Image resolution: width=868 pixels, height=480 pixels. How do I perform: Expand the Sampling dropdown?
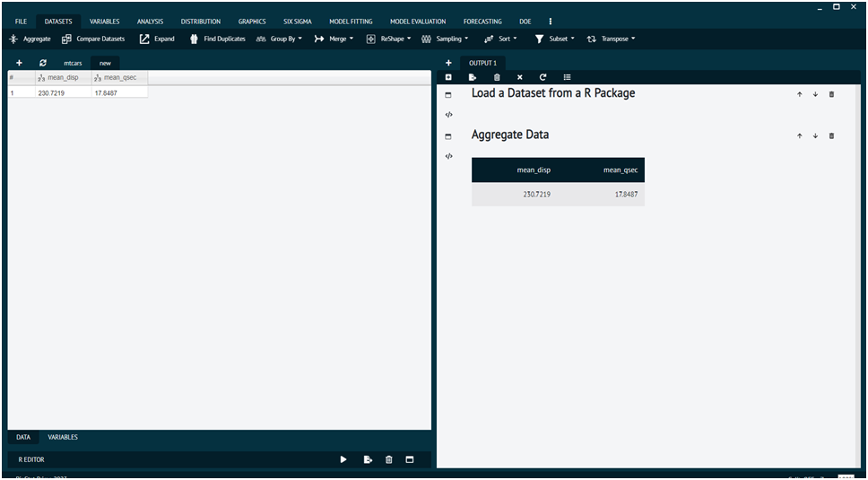pos(445,39)
